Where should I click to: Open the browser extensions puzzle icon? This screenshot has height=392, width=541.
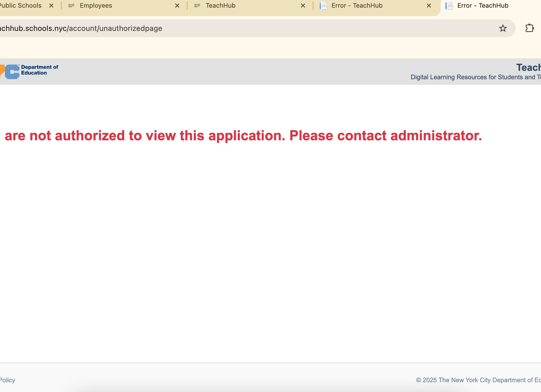(529, 28)
